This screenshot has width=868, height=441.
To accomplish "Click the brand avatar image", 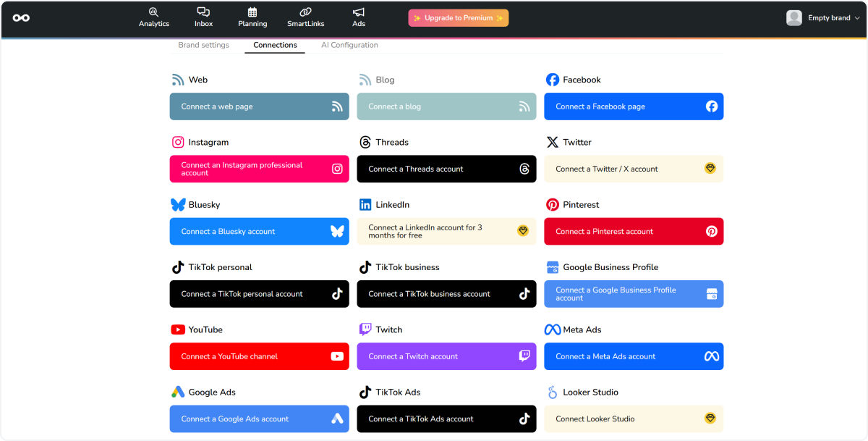I will click(x=794, y=18).
